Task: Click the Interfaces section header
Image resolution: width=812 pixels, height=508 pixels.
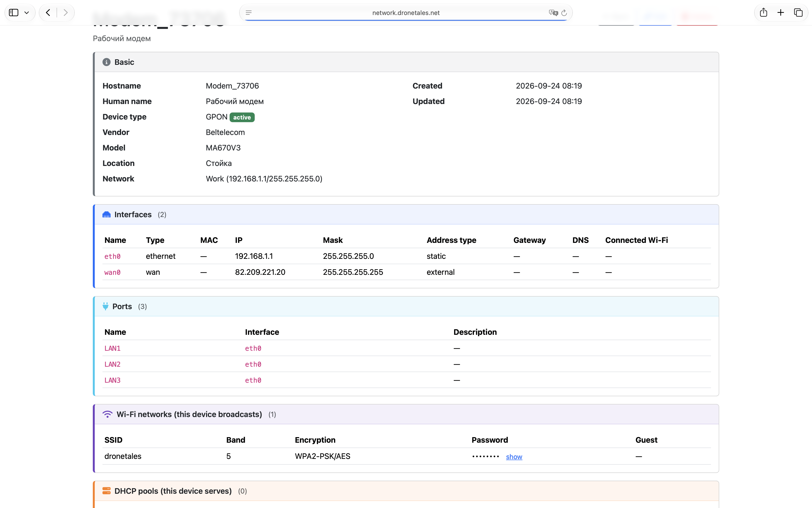Action: point(406,214)
